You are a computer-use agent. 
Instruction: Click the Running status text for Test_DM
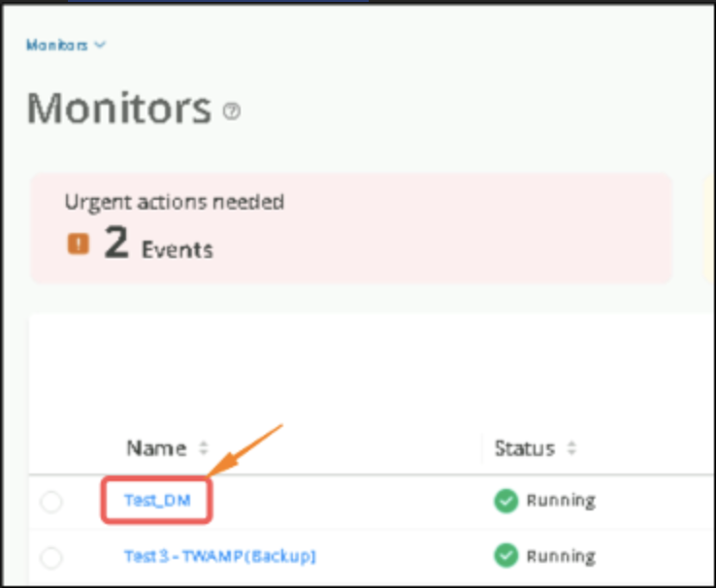[561, 501]
